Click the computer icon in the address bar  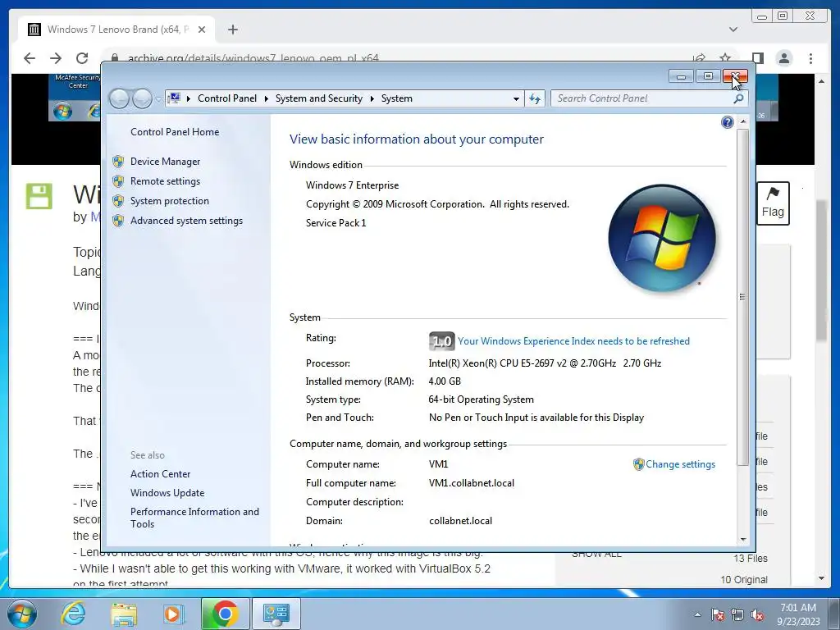[174, 98]
